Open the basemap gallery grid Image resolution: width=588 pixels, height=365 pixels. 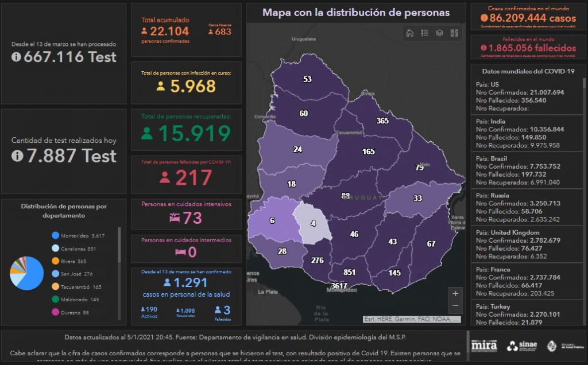(454, 33)
